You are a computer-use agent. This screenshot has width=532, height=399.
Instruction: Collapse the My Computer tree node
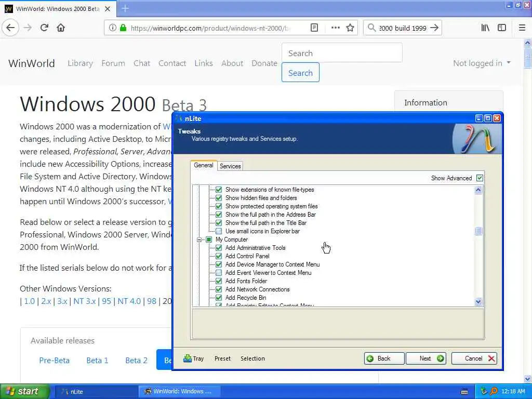[x=199, y=240]
